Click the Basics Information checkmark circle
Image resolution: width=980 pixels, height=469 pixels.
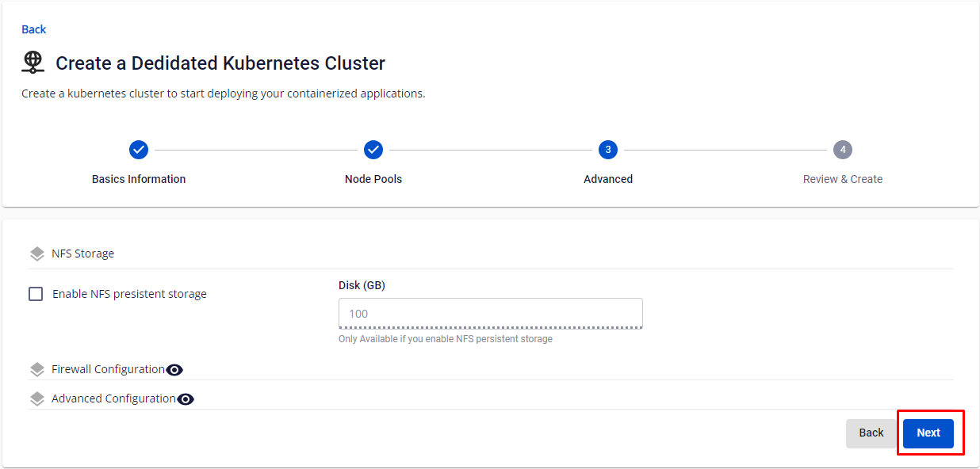click(x=139, y=150)
